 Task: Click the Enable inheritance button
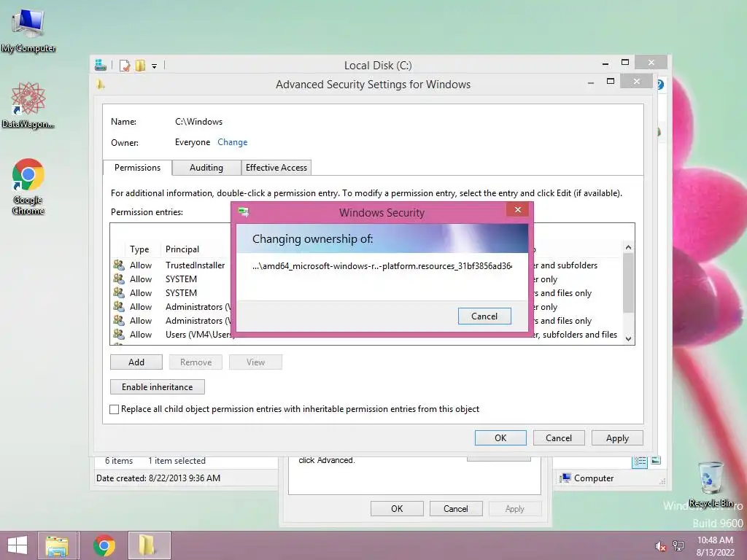coord(158,386)
